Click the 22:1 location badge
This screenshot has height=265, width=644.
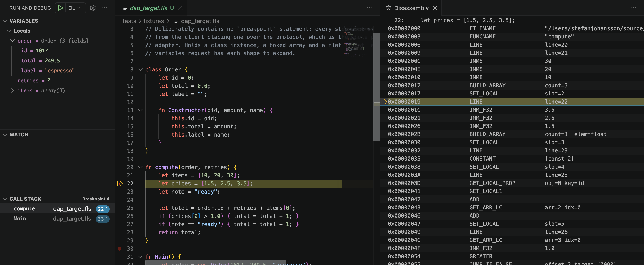(x=103, y=209)
